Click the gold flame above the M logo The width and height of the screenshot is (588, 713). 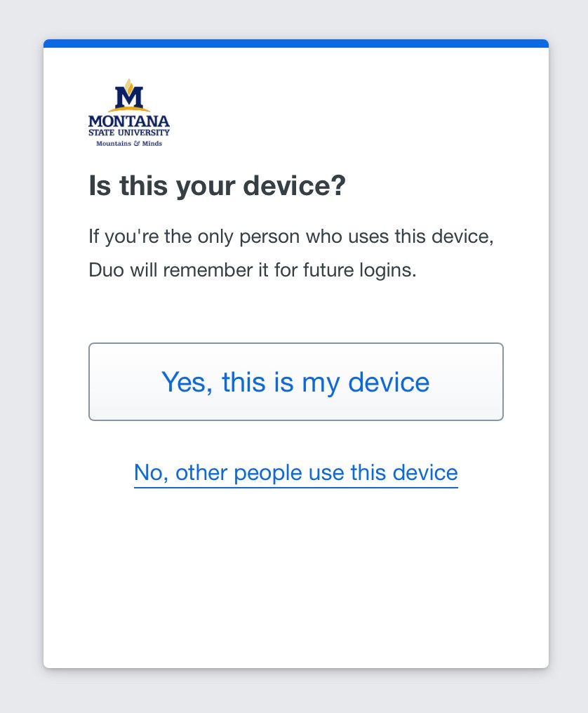point(128,83)
